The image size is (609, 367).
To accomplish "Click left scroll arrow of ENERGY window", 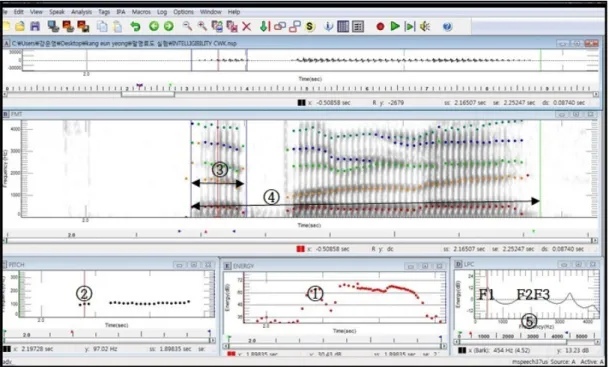I will 225,346.
